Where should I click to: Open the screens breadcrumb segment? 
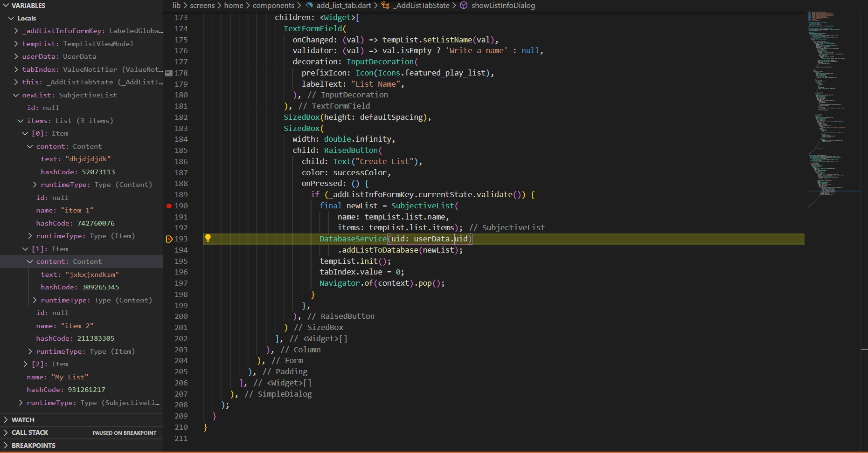tap(202, 6)
